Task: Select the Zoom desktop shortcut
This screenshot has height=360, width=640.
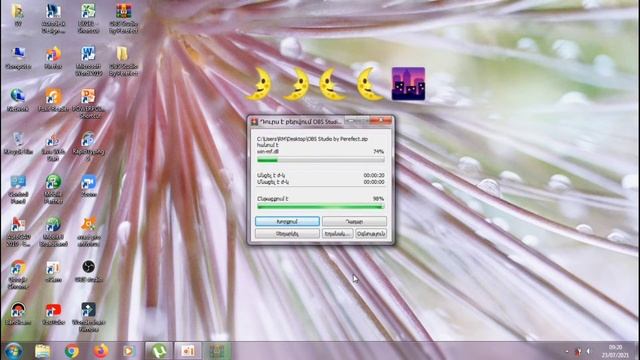Action: click(x=88, y=186)
